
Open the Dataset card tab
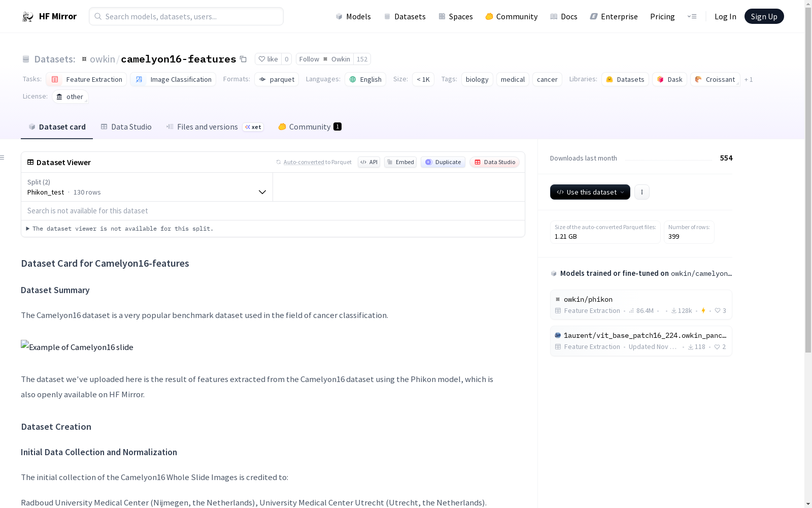click(57, 126)
